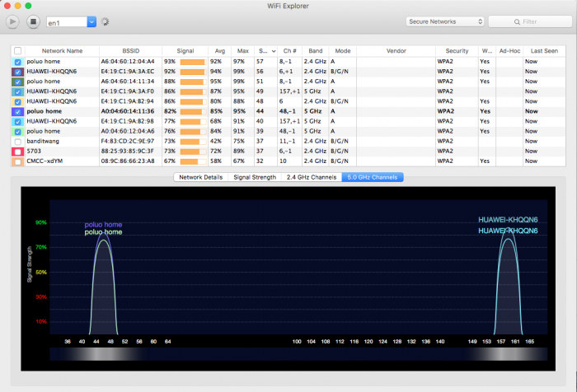Uncheck the first poluo home network checkbox

(17, 62)
